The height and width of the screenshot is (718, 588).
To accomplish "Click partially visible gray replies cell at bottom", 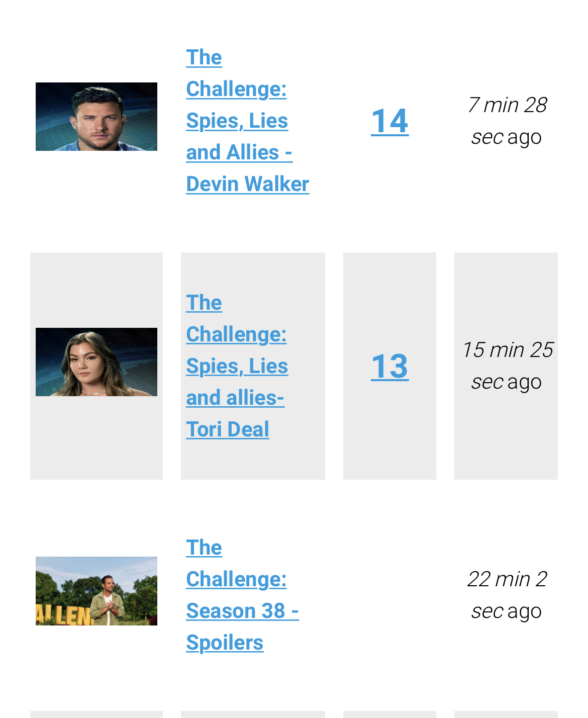I will 389,714.
